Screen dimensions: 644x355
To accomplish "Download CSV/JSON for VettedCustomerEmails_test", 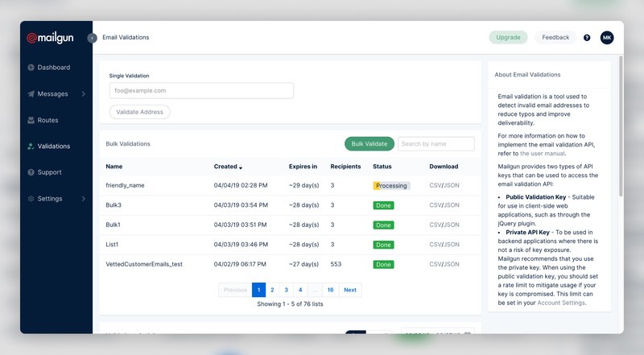I will (444, 264).
